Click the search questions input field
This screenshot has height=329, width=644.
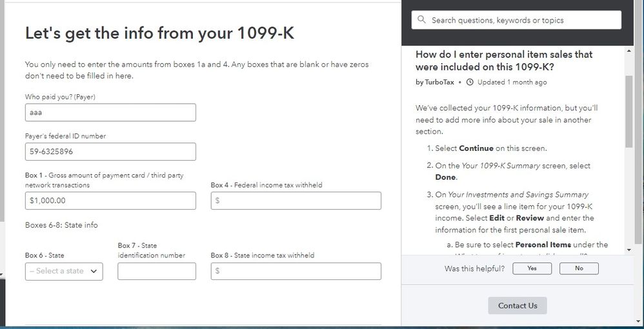click(x=516, y=20)
